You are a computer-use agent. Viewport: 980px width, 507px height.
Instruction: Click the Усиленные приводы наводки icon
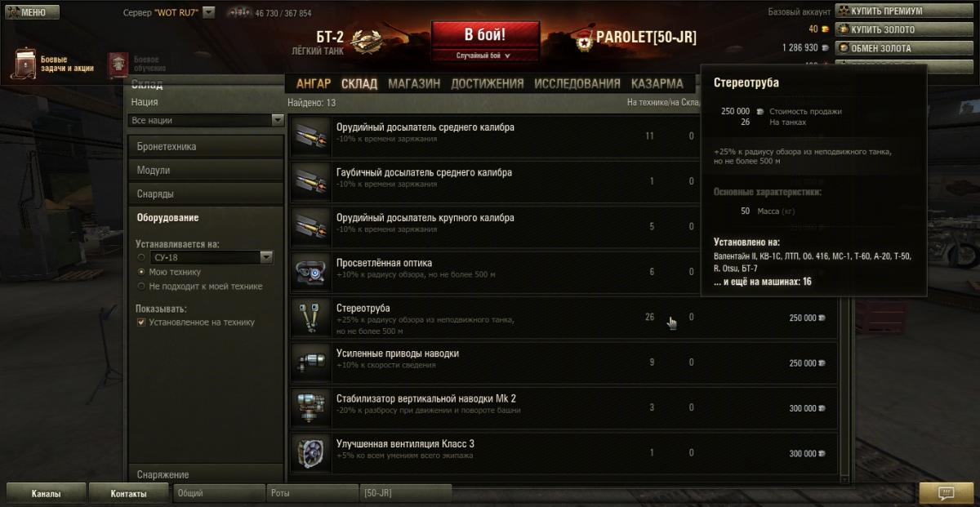[311, 362]
